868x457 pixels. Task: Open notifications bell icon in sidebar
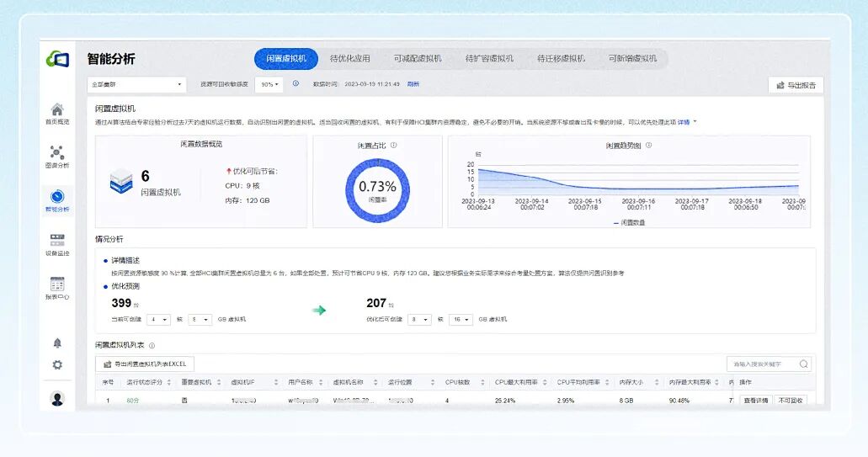(x=57, y=343)
